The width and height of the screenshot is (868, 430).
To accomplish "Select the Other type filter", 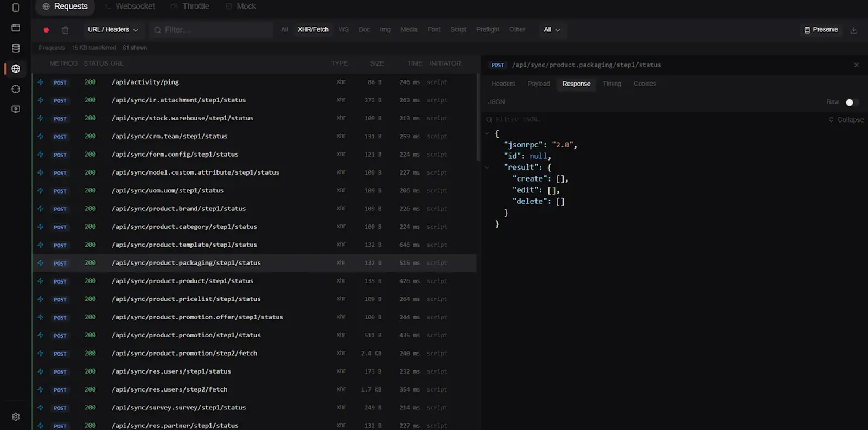I will point(517,30).
